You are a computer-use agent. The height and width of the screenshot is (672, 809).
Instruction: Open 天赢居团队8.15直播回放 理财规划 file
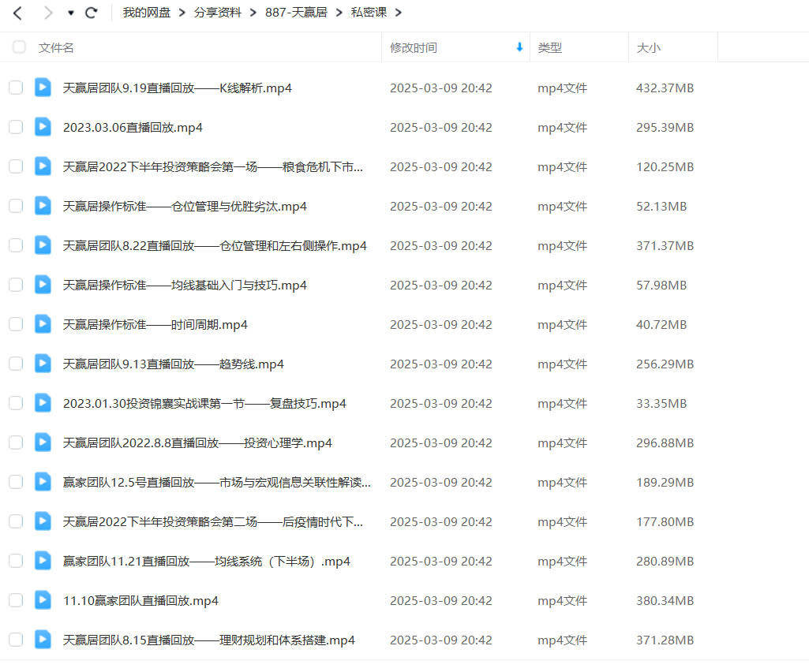[208, 640]
